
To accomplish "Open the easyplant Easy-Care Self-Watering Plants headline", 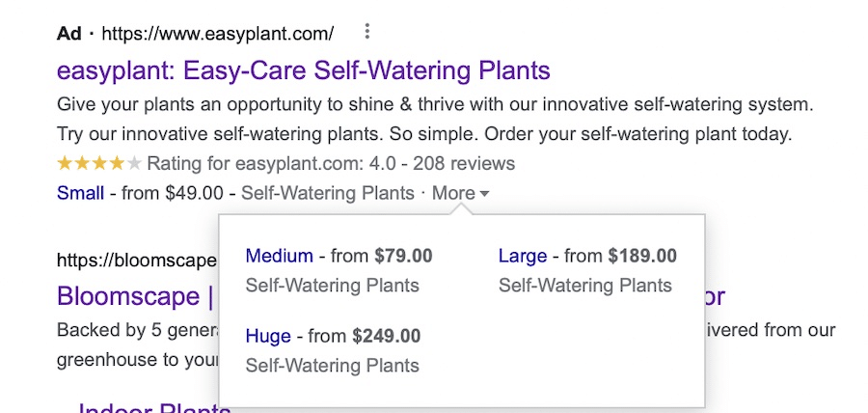I will 304,70.
